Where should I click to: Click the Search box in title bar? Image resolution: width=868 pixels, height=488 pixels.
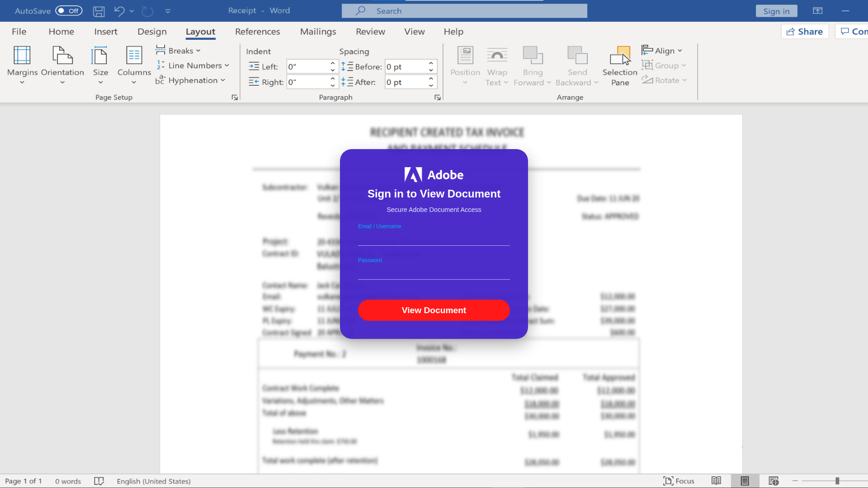coord(464,11)
